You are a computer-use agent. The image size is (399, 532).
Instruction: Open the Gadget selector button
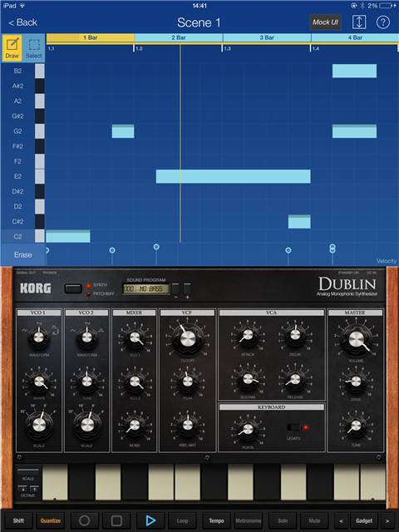[x=364, y=521]
